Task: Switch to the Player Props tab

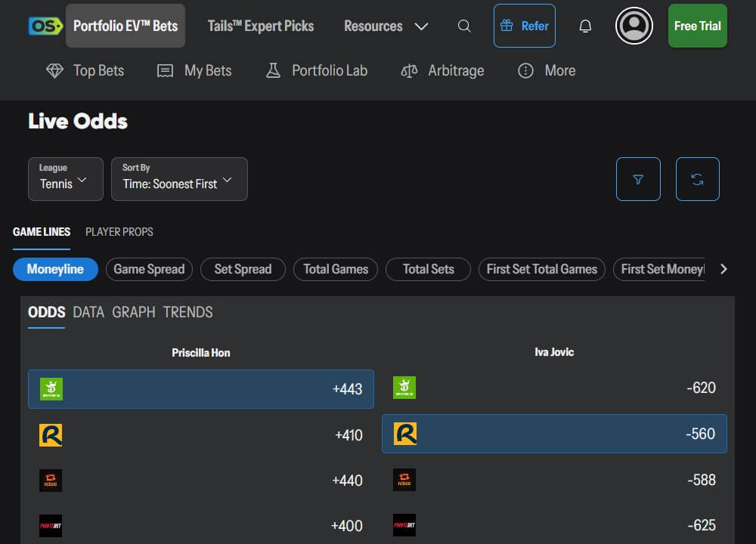Action: point(119,232)
